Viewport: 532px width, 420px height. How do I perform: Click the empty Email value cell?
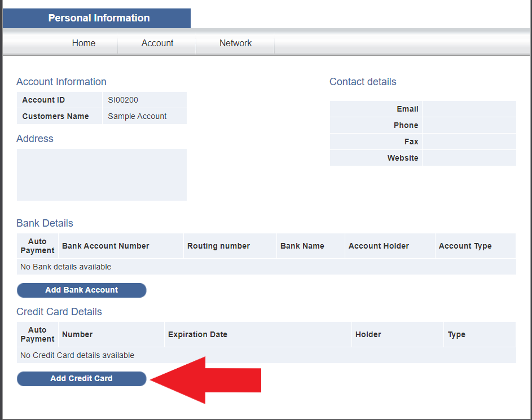[469, 109]
